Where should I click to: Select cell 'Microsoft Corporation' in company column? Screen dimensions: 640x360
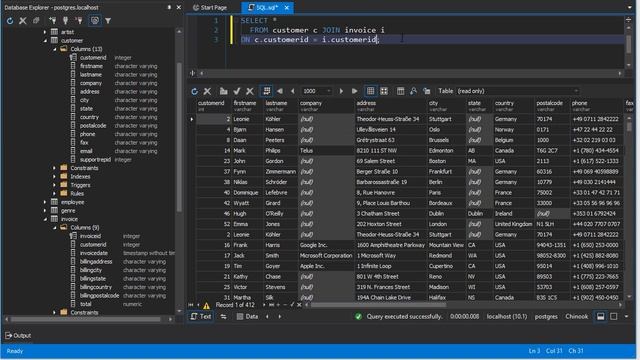coord(326,256)
